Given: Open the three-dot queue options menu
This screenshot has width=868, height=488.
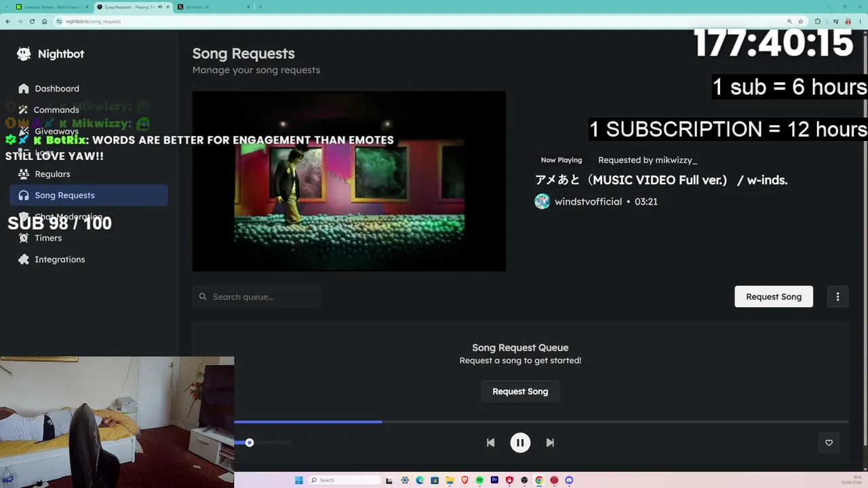Looking at the screenshot, I should (837, 297).
